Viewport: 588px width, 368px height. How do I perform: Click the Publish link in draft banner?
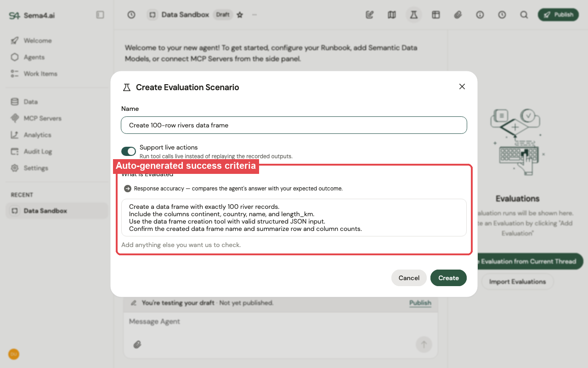pos(420,303)
